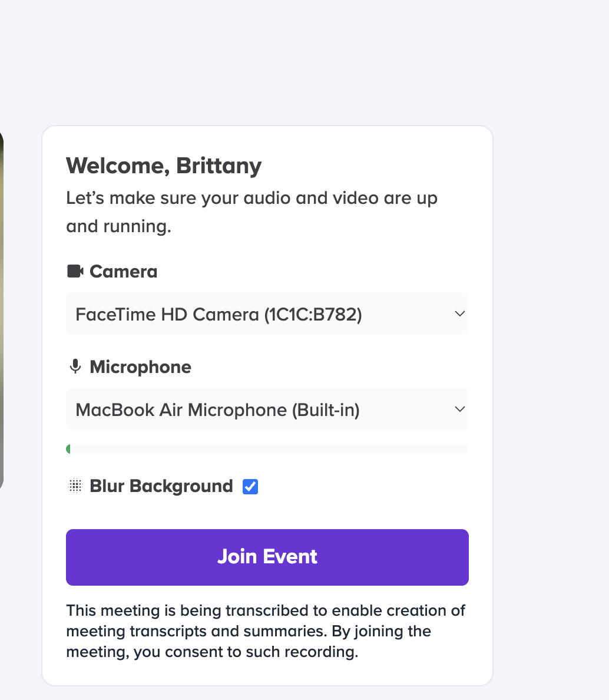Click the video camera icon

[x=75, y=272]
